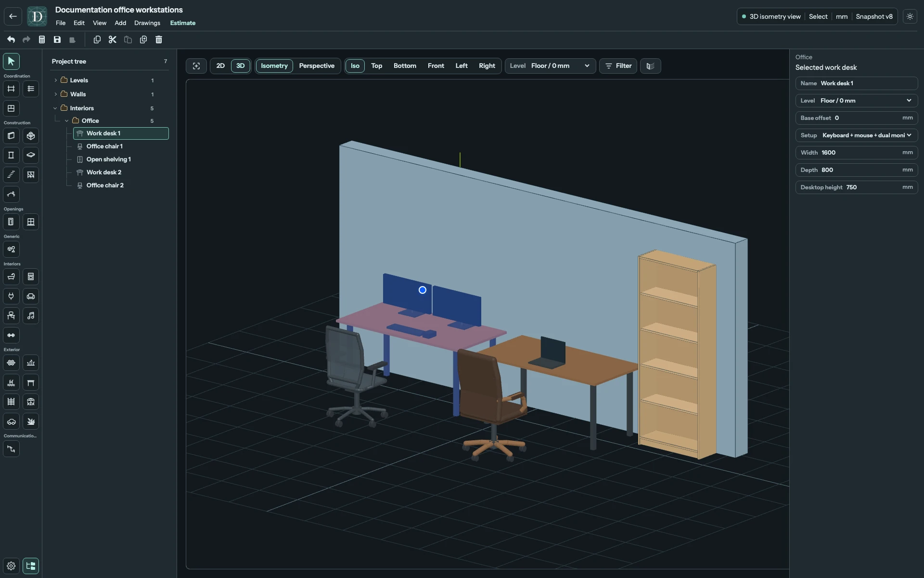Select Office chair 1 in tree

pyautogui.click(x=121, y=146)
